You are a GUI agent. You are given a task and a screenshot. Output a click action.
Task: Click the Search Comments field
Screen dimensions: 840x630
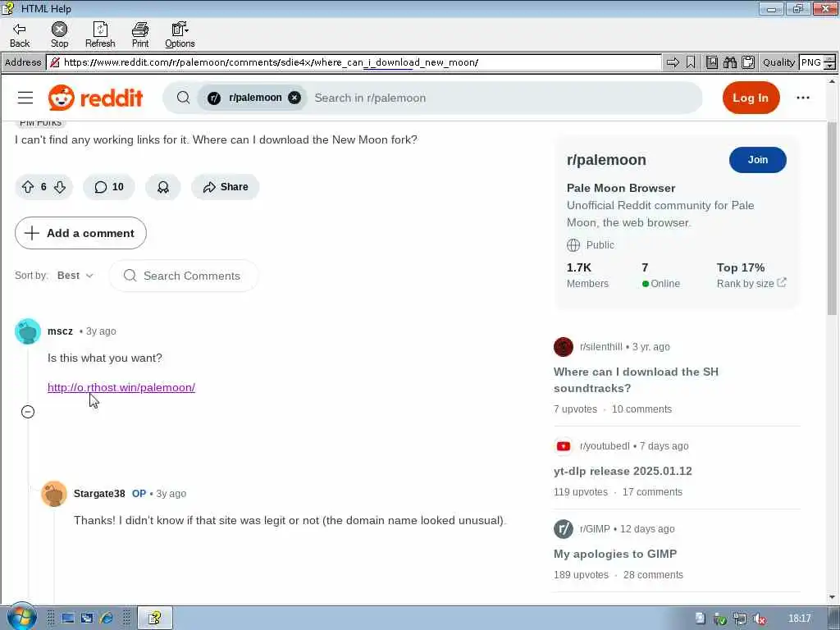click(x=184, y=276)
